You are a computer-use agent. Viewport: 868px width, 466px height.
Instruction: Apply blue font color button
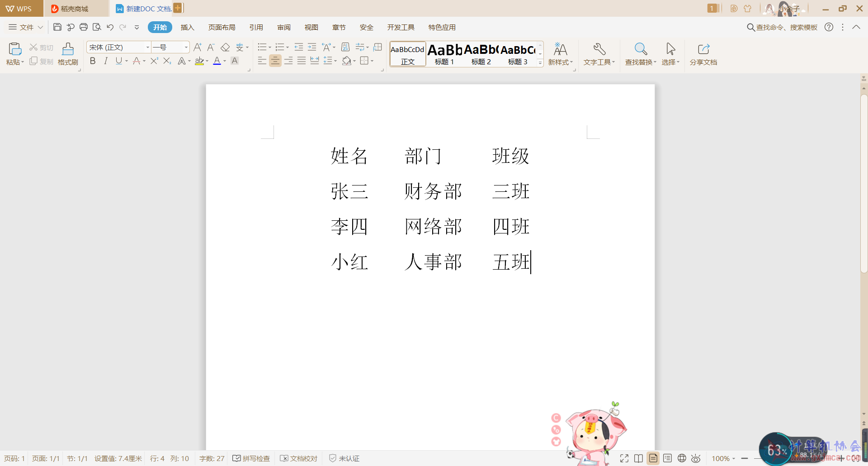click(217, 61)
